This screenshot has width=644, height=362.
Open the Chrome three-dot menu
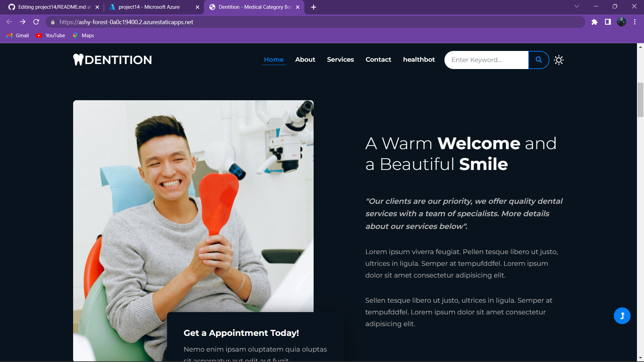click(635, 22)
